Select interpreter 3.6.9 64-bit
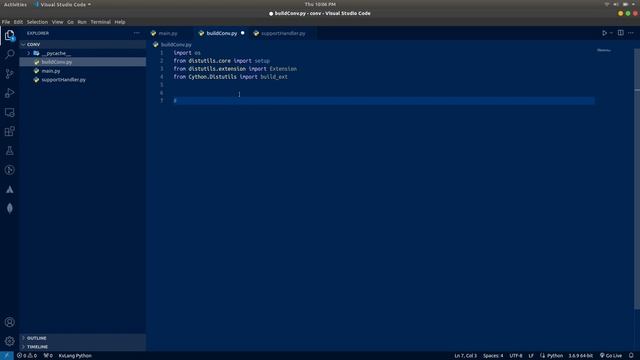Image resolution: width=640 pixels, height=360 pixels. coord(580,356)
